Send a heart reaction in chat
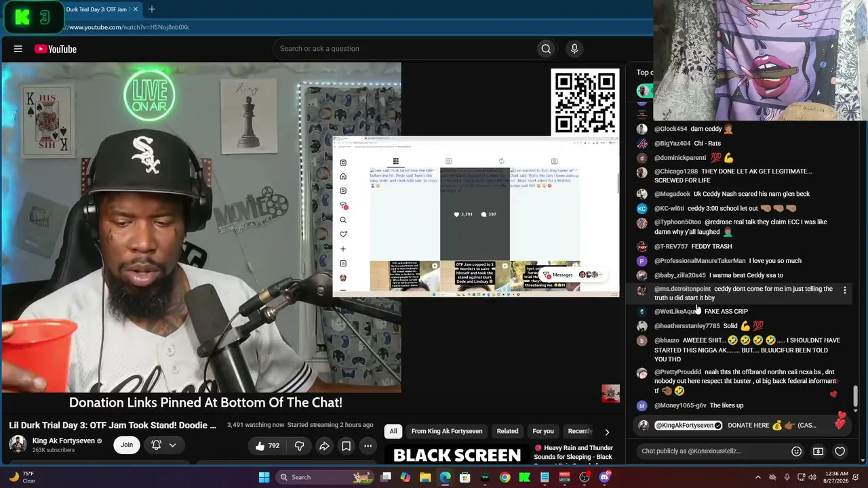This screenshot has width=868, height=488. 840,451
